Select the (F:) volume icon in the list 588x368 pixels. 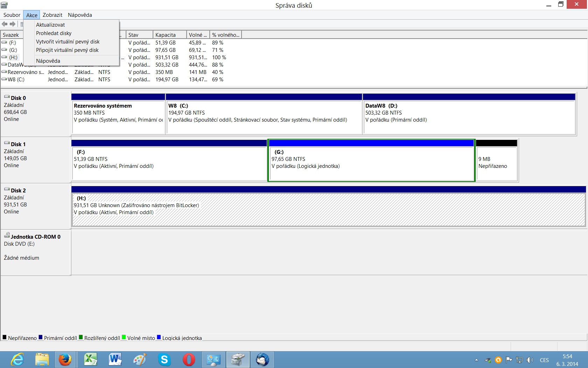pyautogui.click(x=4, y=42)
